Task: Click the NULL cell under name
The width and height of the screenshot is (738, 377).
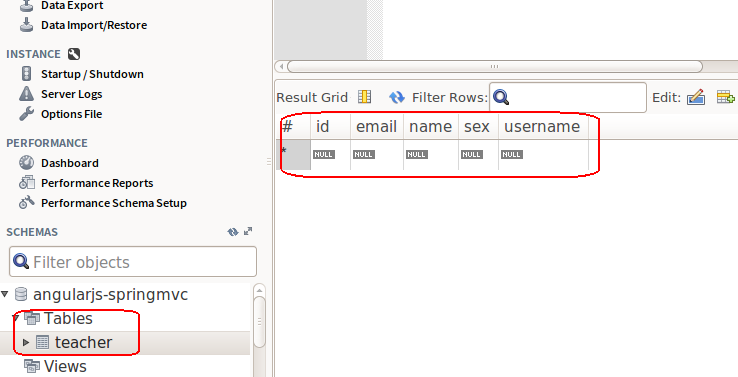Action: [431, 154]
